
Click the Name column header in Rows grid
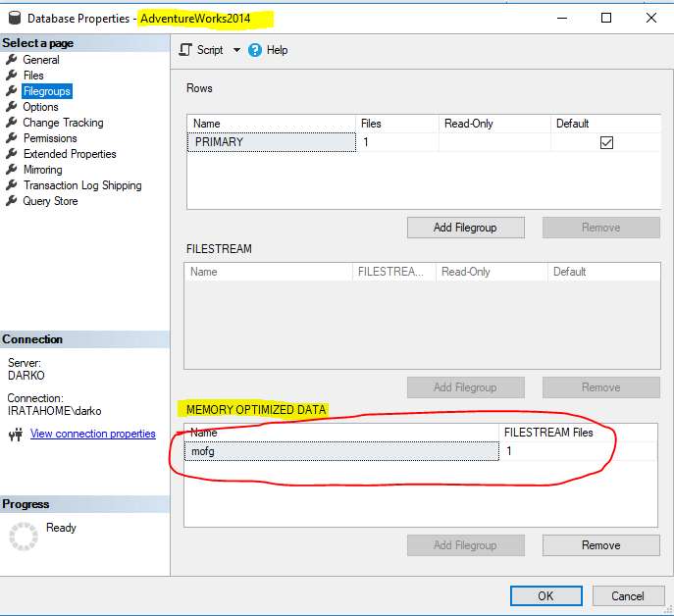[x=272, y=124]
